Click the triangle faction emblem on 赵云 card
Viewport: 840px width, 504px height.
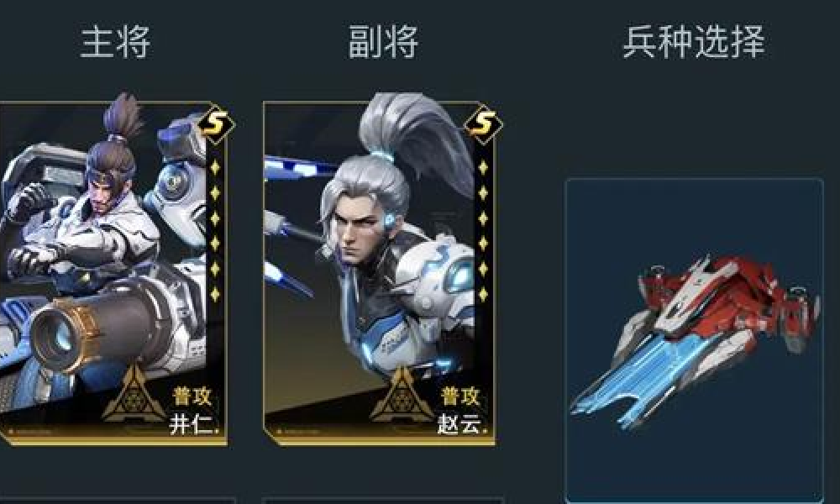coord(402,394)
